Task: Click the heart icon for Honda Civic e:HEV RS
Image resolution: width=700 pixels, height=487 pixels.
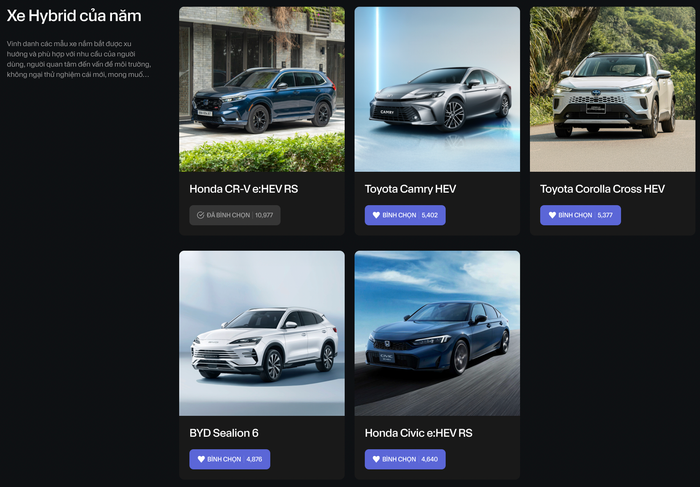Action: coord(377,459)
